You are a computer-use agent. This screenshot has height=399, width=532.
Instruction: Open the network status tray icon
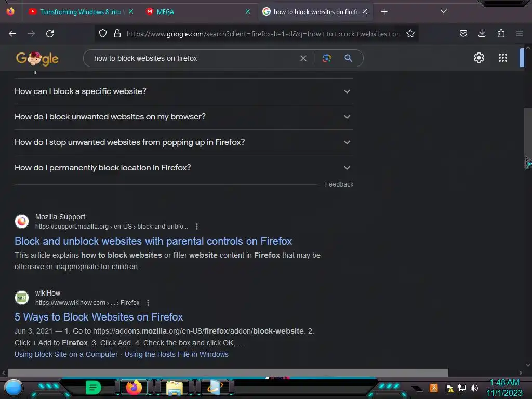pyautogui.click(x=462, y=388)
